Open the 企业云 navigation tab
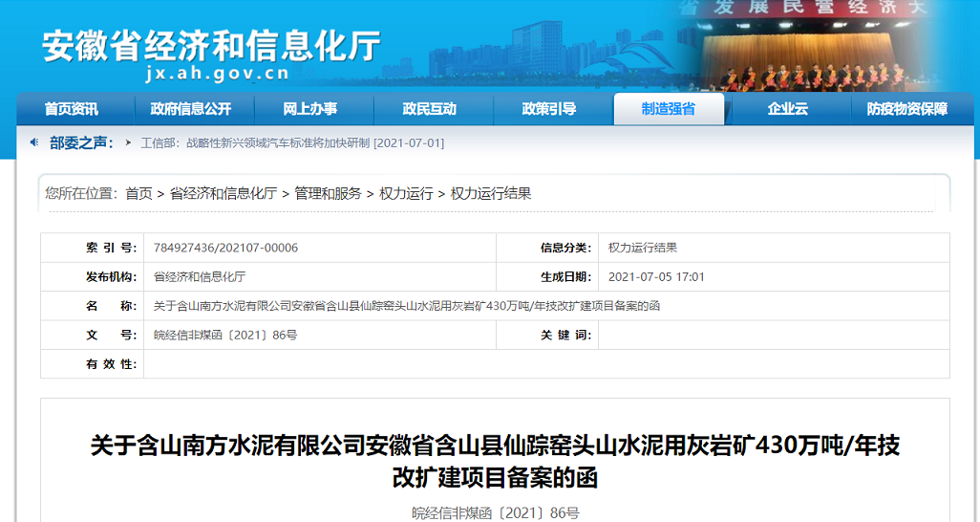This screenshot has height=522, width=980. [787, 109]
